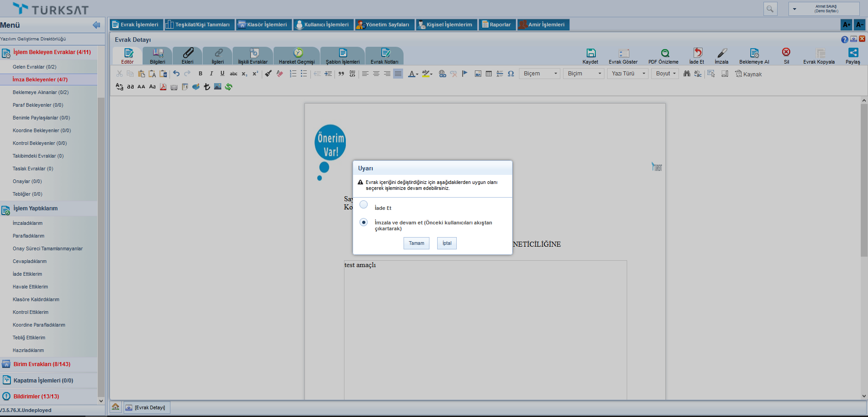Collapse the Menü sidebar panel
The width and height of the screenshot is (868, 417).
pyautogui.click(x=96, y=25)
